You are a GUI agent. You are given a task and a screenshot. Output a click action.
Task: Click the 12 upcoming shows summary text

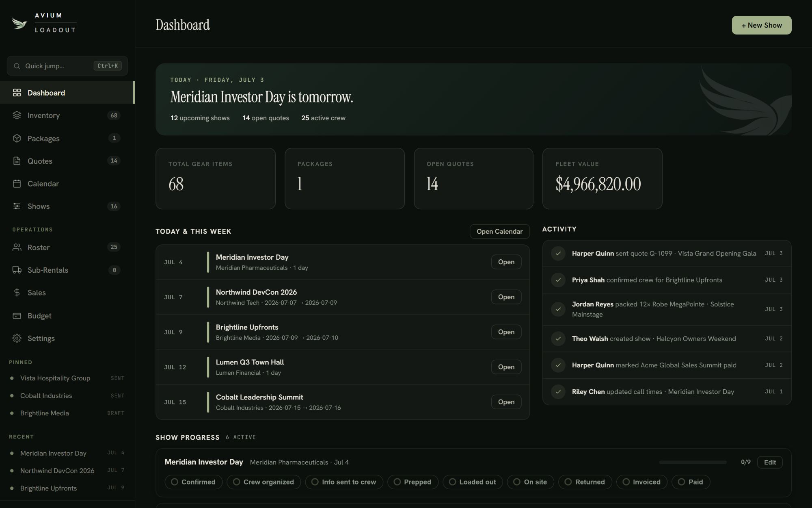tap(200, 118)
